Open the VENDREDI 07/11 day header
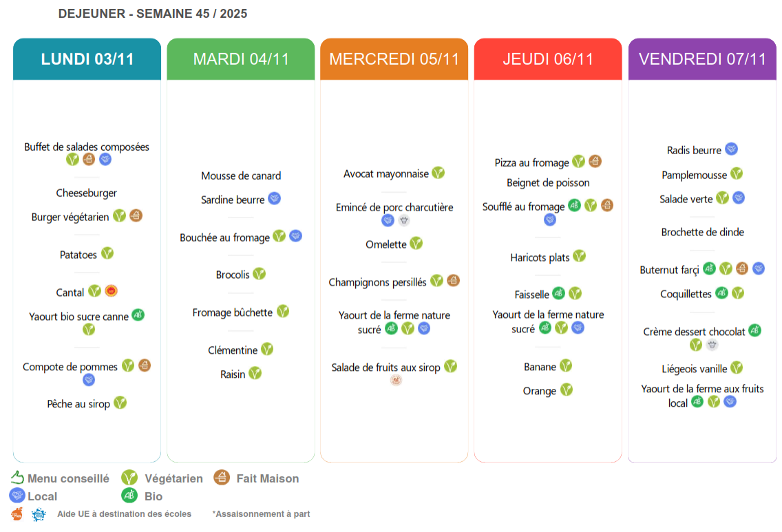The image size is (782, 532). coord(702,59)
